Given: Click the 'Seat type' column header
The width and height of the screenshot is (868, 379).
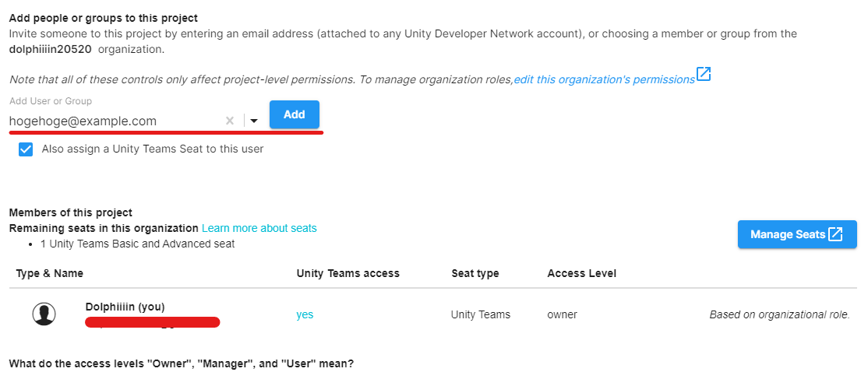Looking at the screenshot, I should click(x=475, y=273).
